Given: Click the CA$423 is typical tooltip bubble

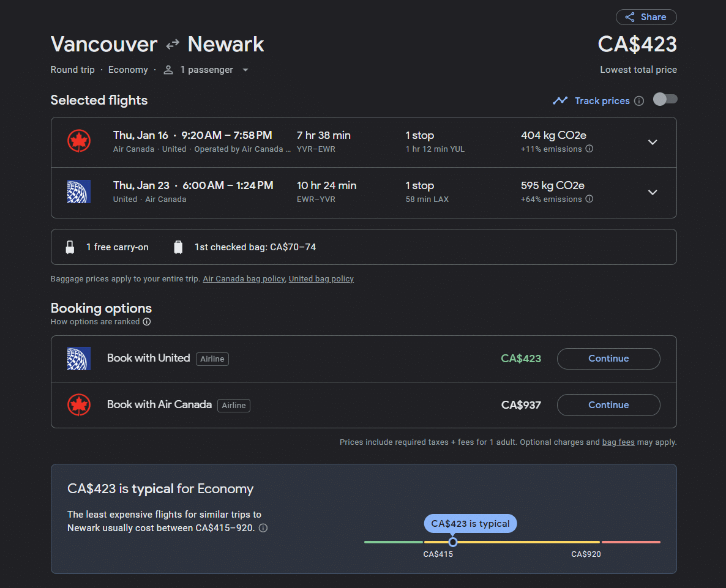Looking at the screenshot, I should pyautogui.click(x=470, y=523).
